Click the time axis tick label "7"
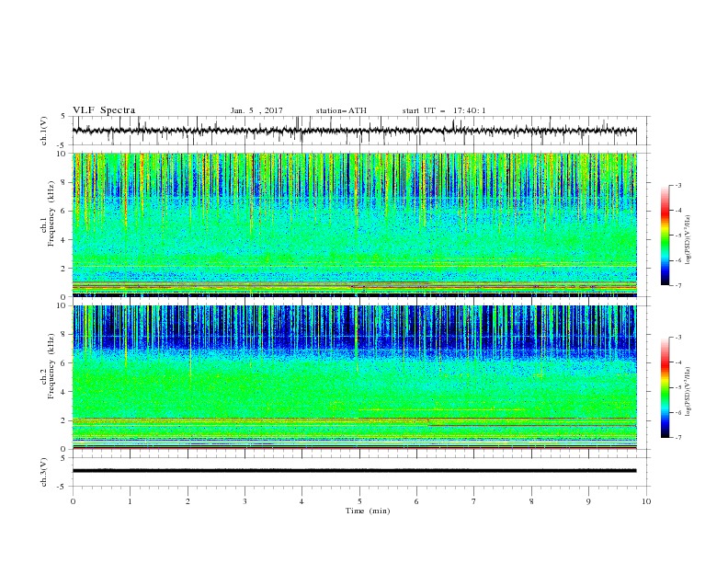 tap(474, 501)
